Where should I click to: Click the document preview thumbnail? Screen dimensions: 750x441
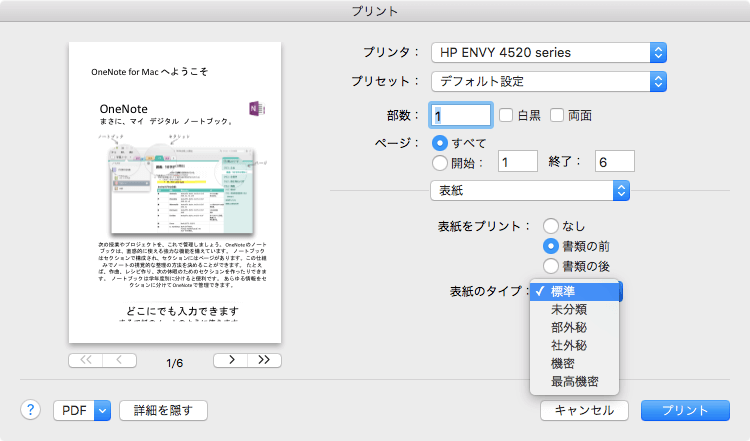click(x=175, y=192)
